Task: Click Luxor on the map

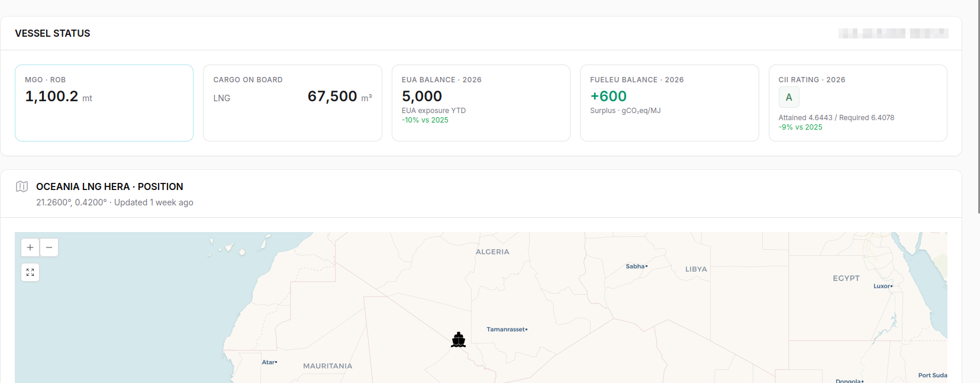Action: [x=883, y=286]
